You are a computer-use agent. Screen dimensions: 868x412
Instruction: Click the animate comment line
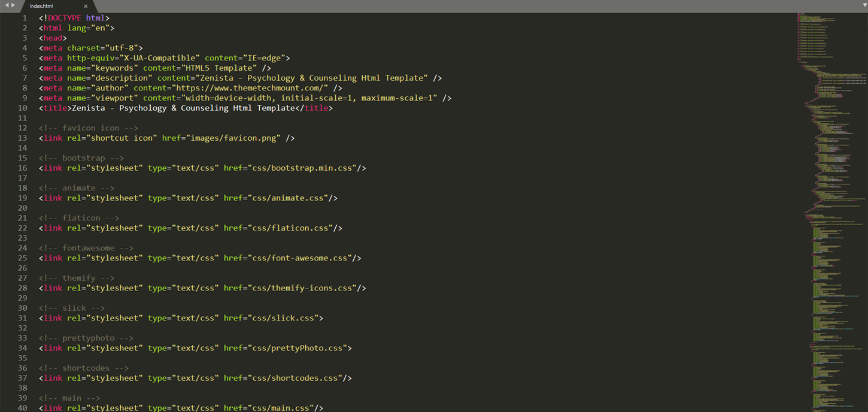[77, 188]
